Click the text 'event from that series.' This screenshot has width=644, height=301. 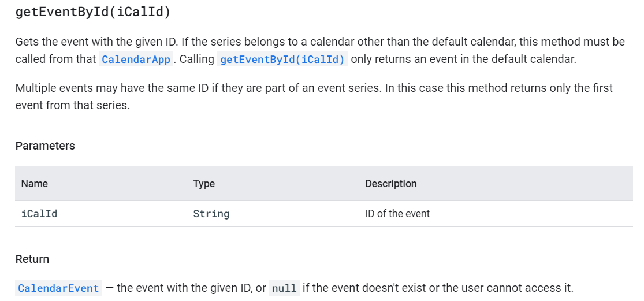[x=72, y=105]
